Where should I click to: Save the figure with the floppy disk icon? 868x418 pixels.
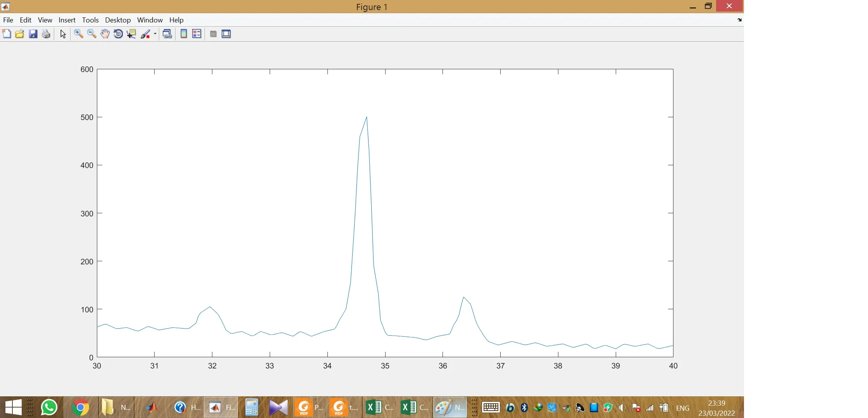(x=33, y=34)
